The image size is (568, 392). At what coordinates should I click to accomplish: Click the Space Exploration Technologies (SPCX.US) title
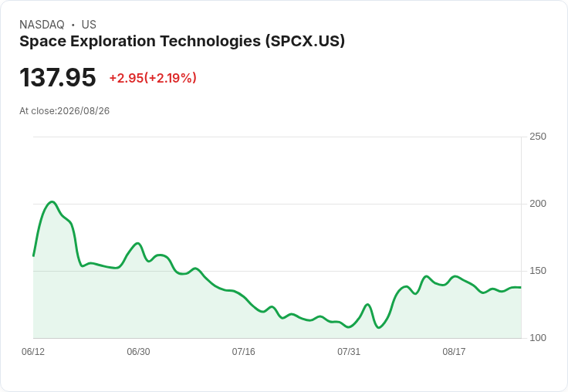click(182, 42)
